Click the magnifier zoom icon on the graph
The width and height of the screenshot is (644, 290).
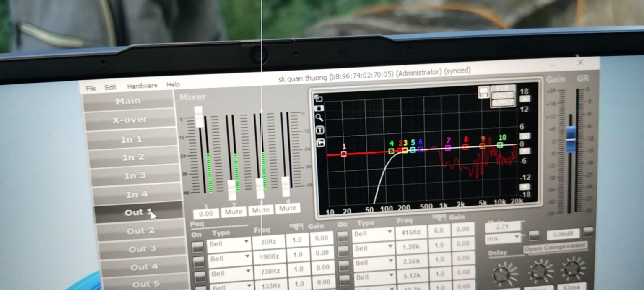click(x=319, y=118)
